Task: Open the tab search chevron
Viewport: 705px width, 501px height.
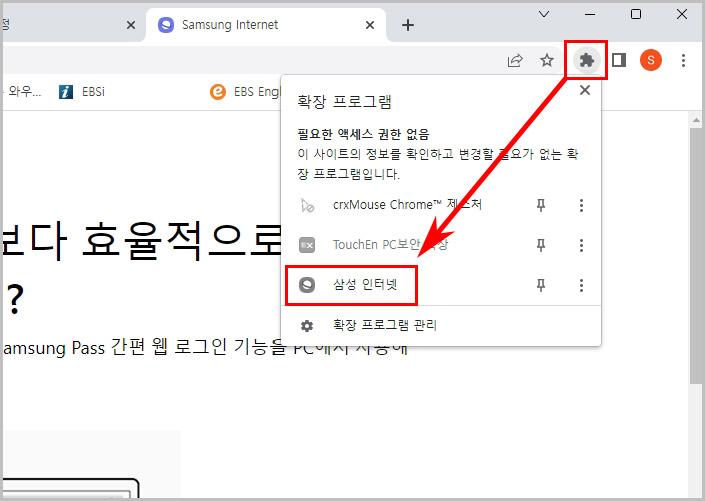Action: click(544, 14)
